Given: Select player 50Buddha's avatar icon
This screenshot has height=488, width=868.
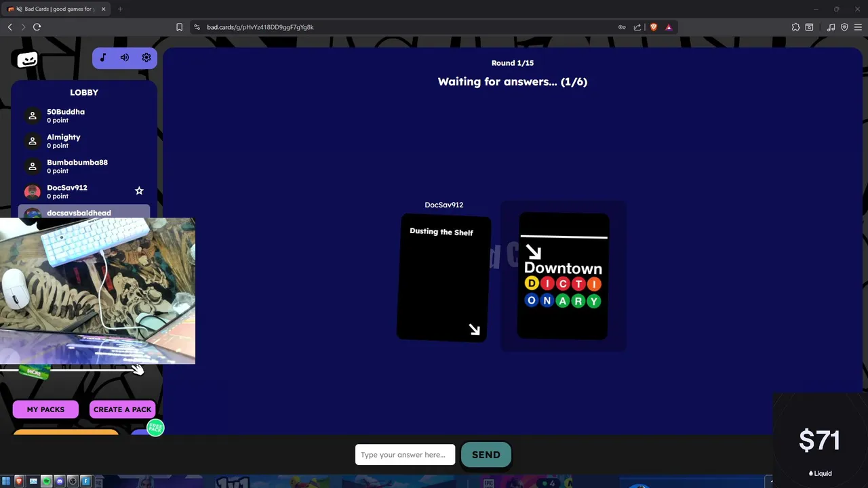Looking at the screenshot, I should [x=33, y=116].
